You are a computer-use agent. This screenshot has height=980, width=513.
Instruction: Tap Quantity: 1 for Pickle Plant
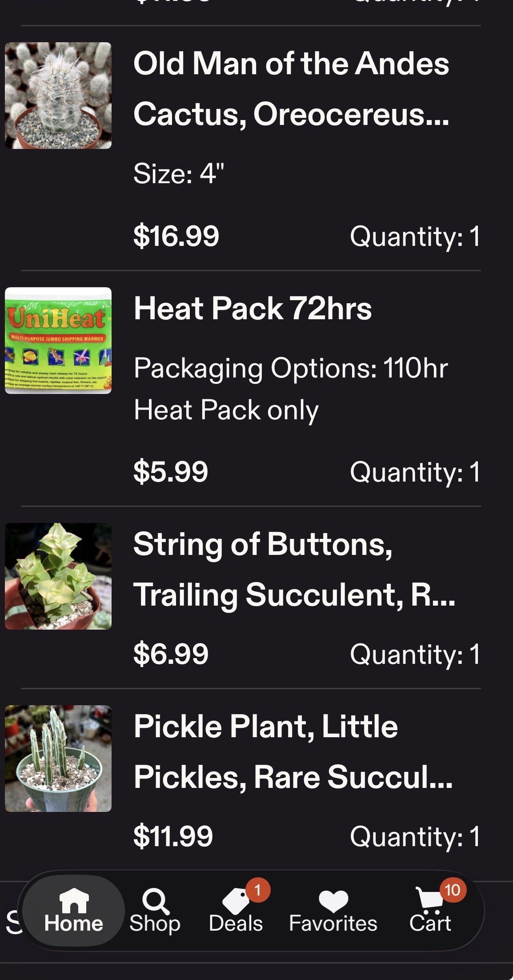(x=415, y=836)
